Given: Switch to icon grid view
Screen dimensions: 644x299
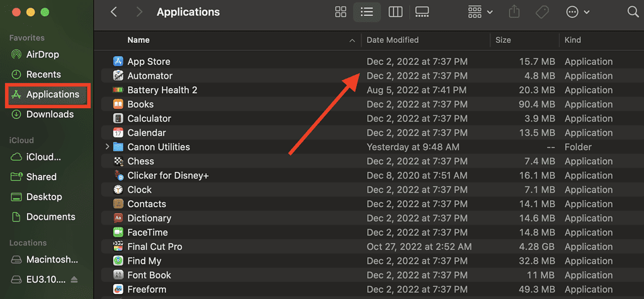Looking at the screenshot, I should click(x=341, y=12).
